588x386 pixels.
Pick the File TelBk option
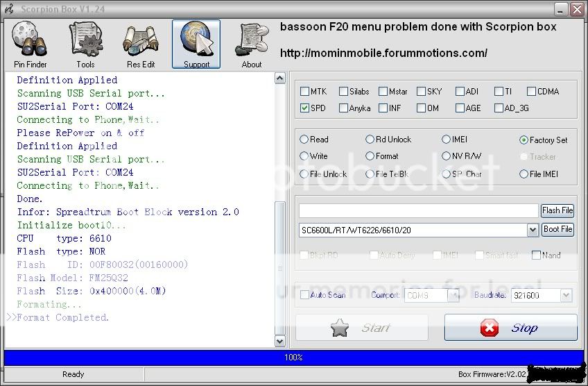(x=370, y=174)
